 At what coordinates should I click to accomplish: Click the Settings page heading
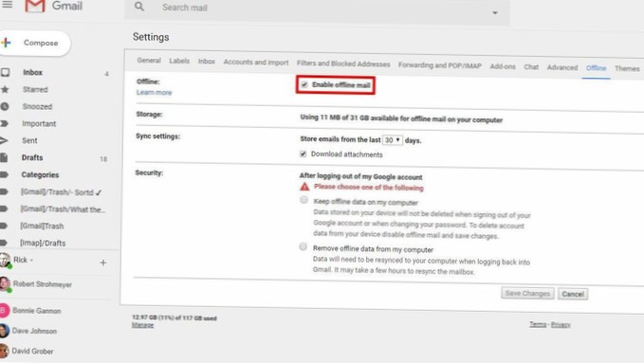151,37
